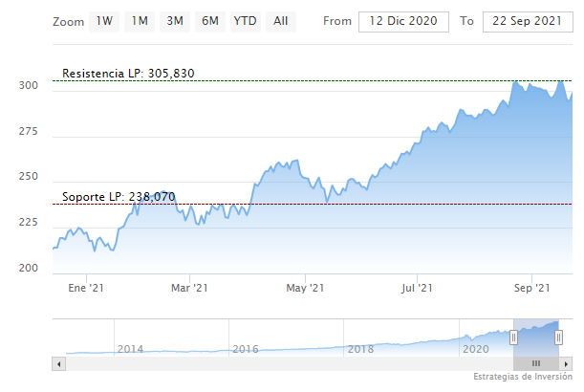
Task: Choose the 6M zoom option
Action: (x=209, y=21)
